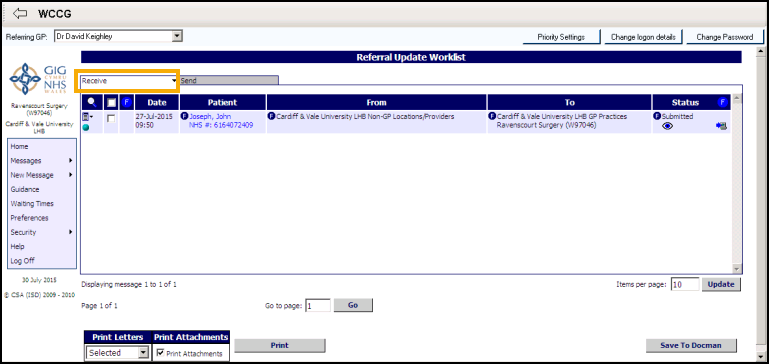Switch to the Send tab
The image size is (769, 364).
click(x=229, y=80)
